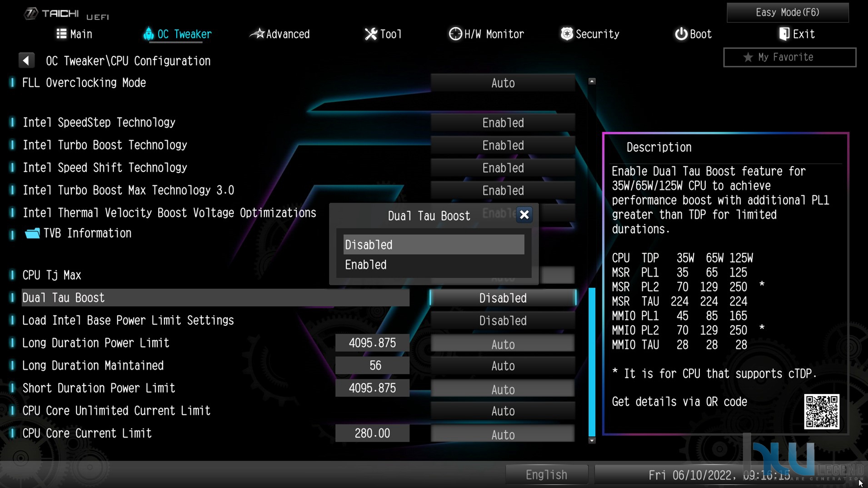Open FLL Overclocking Mode Auto dropdown
Viewport: 868px width, 488px height.
[503, 83]
